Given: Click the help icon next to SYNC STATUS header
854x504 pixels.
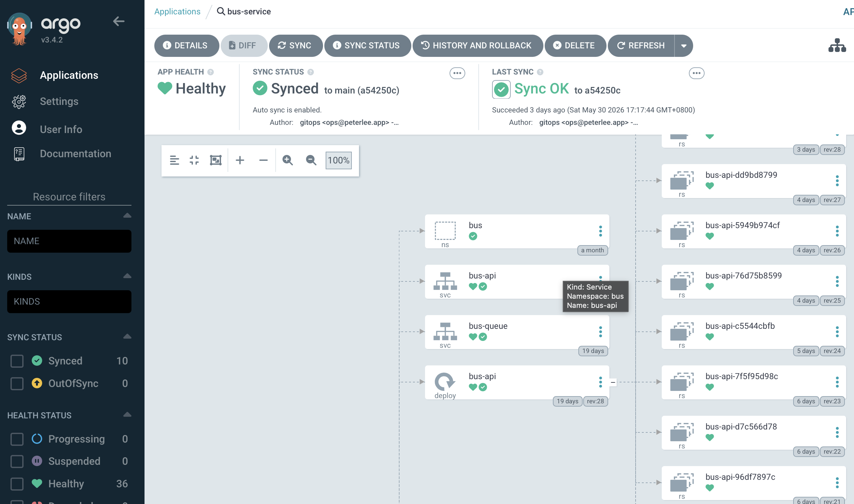Looking at the screenshot, I should click(x=311, y=72).
